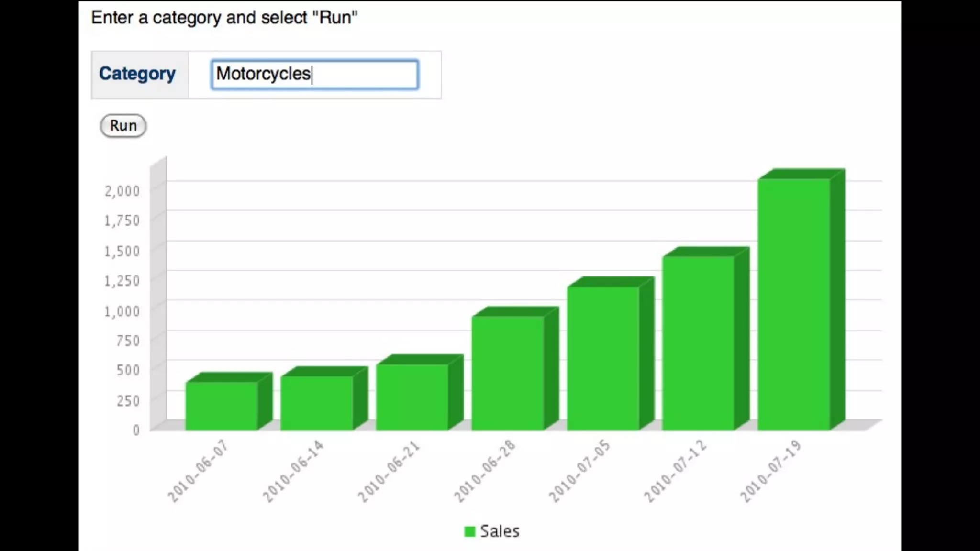Click the Run button
This screenshot has width=980, height=551.
tap(123, 126)
